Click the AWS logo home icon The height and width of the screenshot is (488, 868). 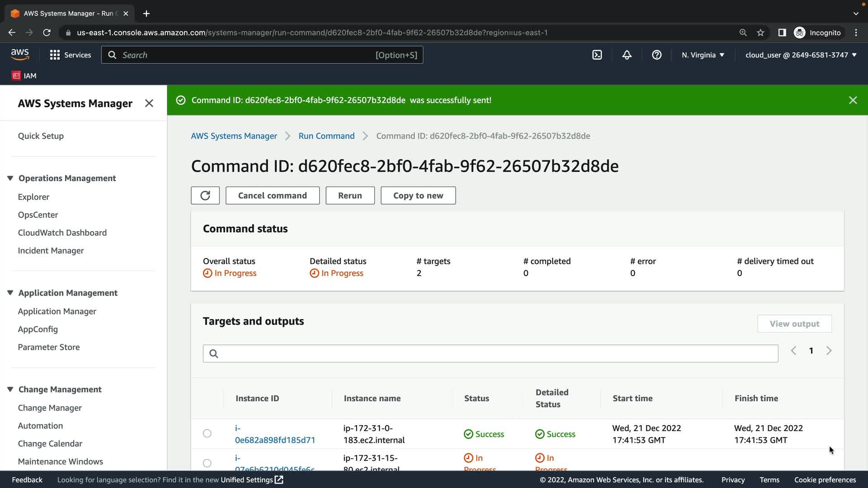20,55
